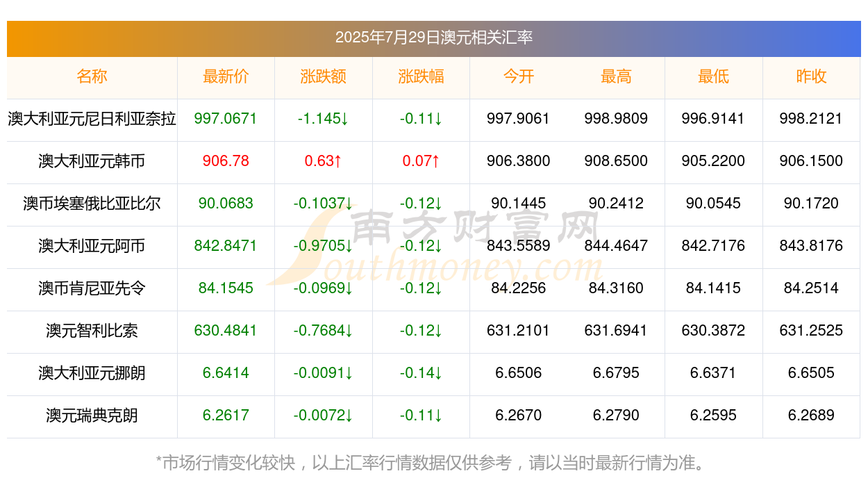The width and height of the screenshot is (868, 485).
Task: Select the 今开 column header
Action: pyautogui.click(x=519, y=76)
